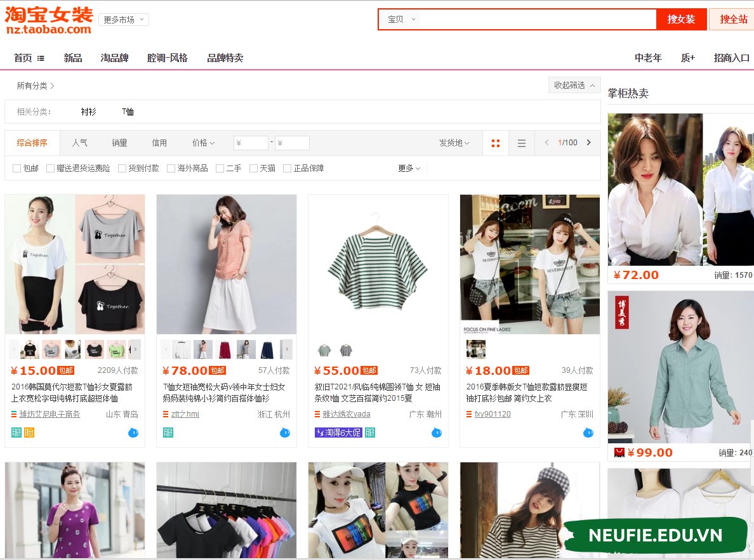The height and width of the screenshot is (560, 754).
Task: Click the maximum price input
Action: (x=292, y=143)
